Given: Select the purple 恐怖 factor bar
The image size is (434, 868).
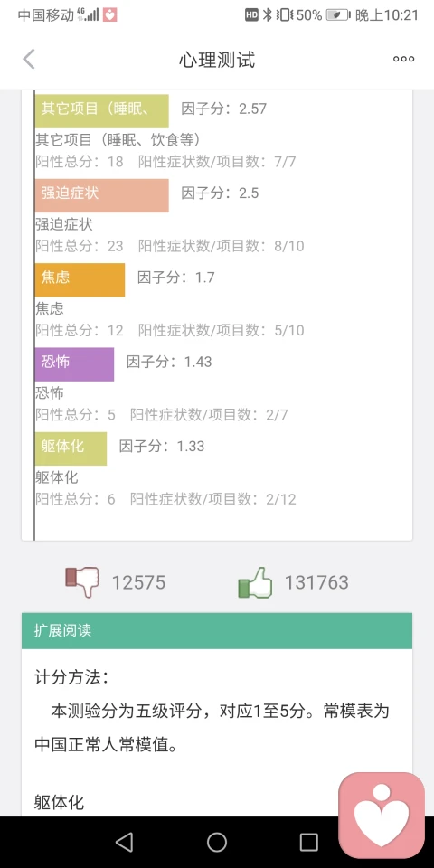Looking at the screenshot, I should (74, 364).
